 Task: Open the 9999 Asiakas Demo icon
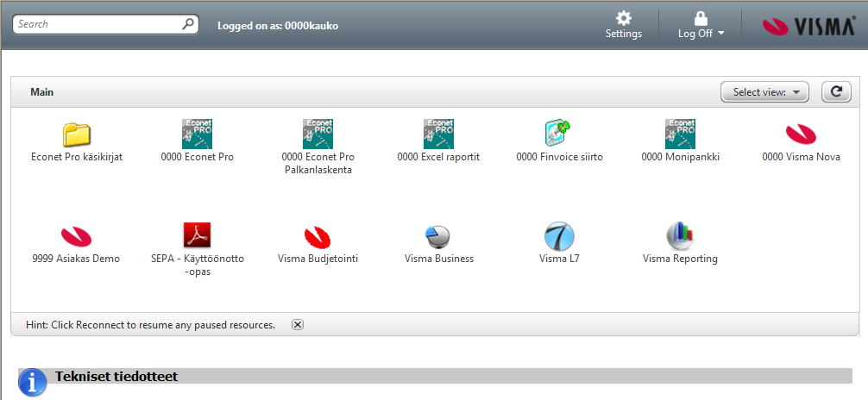pos(77,236)
